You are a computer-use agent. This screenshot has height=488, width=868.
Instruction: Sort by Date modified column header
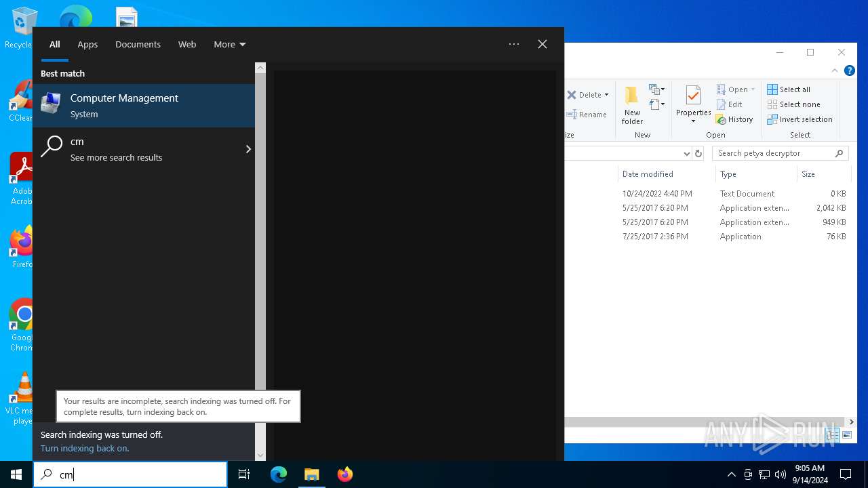point(666,174)
